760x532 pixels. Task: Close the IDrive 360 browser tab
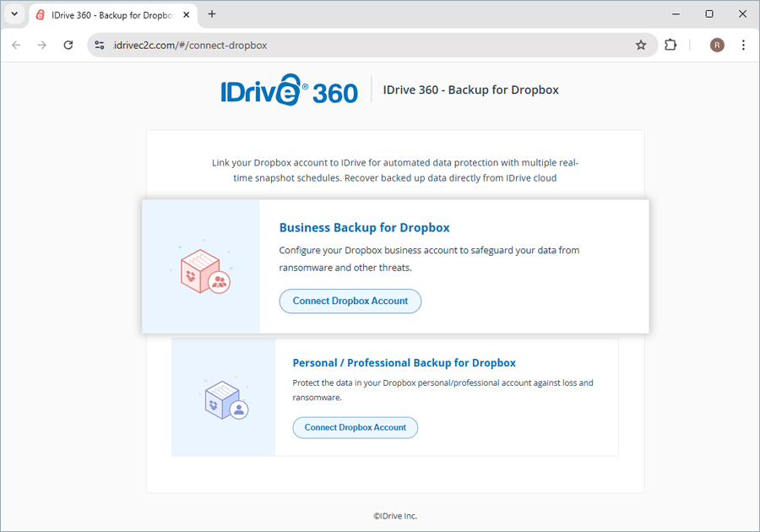tap(186, 14)
